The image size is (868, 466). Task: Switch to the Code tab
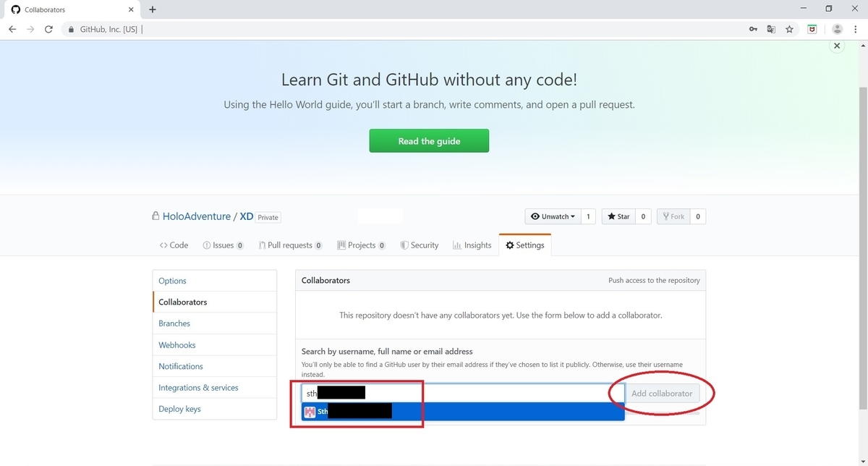pos(174,245)
